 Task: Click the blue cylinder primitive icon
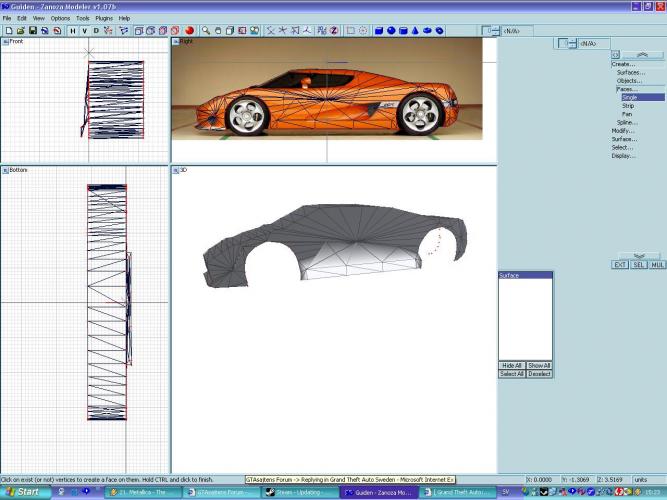coord(402,31)
